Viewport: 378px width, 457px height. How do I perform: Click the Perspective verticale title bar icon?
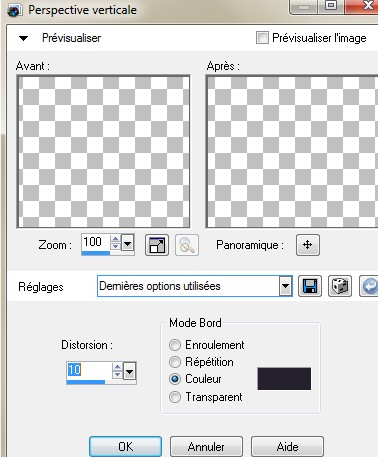point(14,10)
